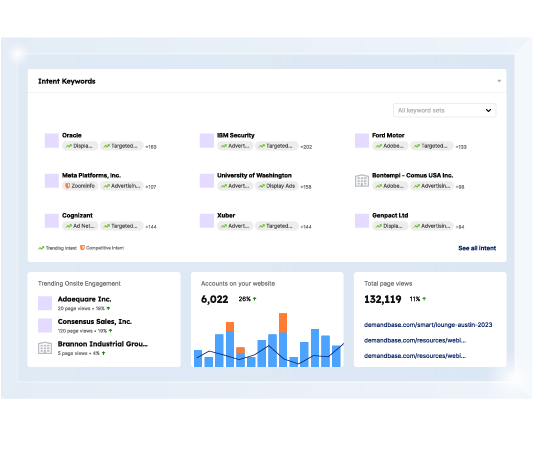
Task: Click the Adaequare Inc. logo placeholder
Action: [x=45, y=303]
